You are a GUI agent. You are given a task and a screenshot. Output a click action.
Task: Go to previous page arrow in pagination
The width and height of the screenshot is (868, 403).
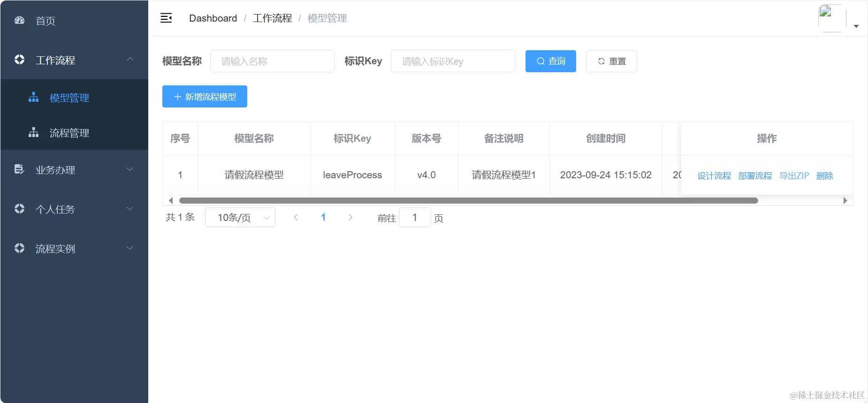click(296, 217)
